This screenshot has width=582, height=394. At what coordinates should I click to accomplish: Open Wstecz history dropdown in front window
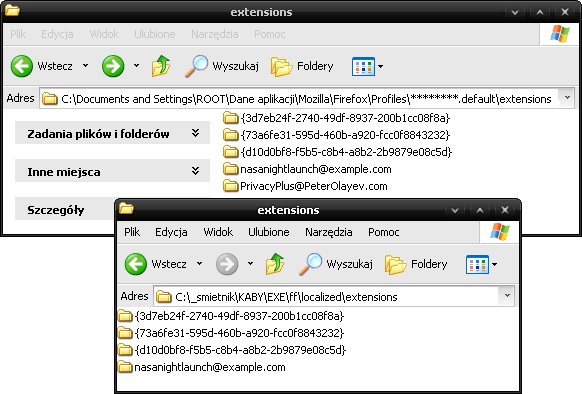pos(199,264)
